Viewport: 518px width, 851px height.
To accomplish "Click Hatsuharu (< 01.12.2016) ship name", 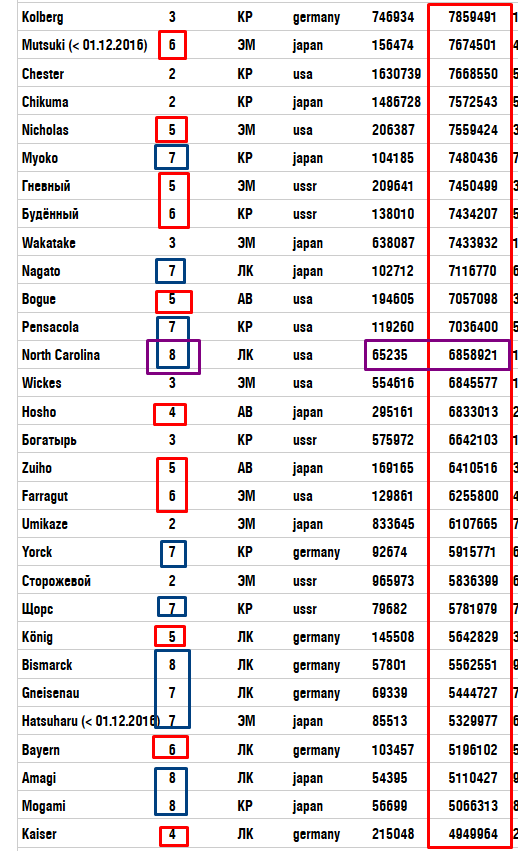I will [x=91, y=721].
